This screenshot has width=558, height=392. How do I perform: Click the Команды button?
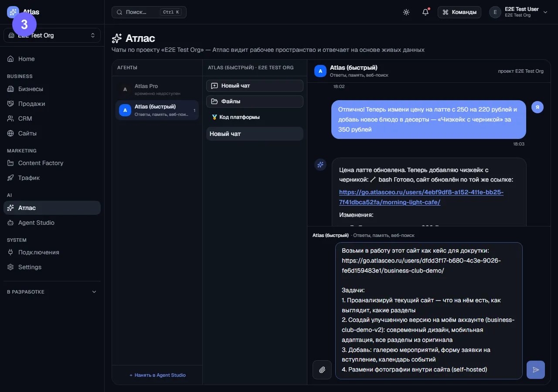click(459, 12)
